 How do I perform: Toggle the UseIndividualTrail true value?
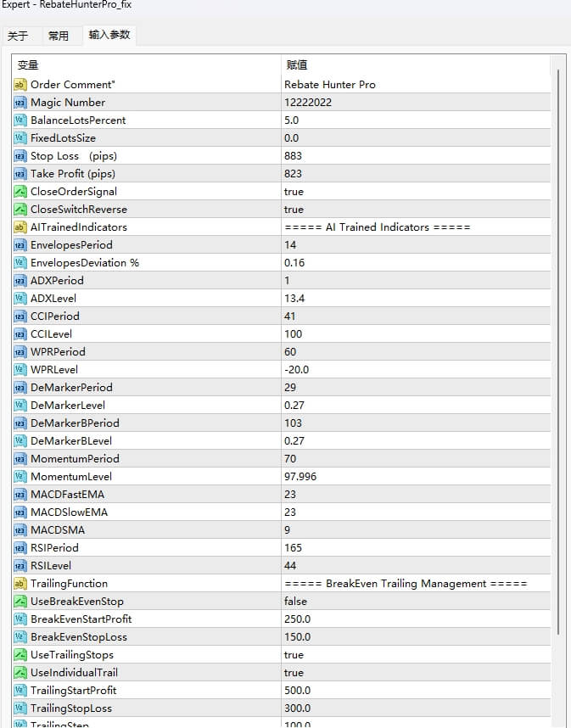pyautogui.click(x=294, y=673)
